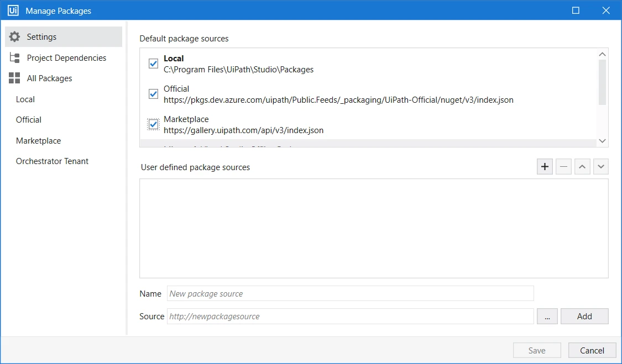Uncheck the Marketplace package source checkbox

(x=154, y=124)
